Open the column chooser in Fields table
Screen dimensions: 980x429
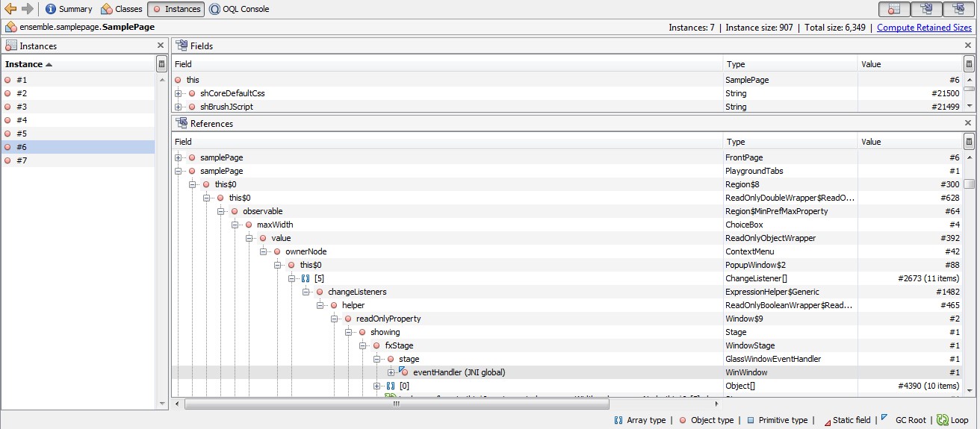tap(969, 64)
